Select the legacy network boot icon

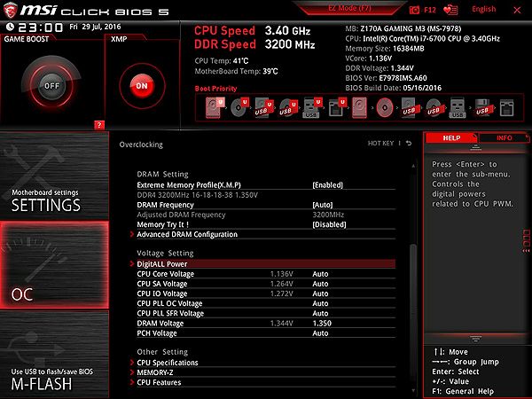507,107
